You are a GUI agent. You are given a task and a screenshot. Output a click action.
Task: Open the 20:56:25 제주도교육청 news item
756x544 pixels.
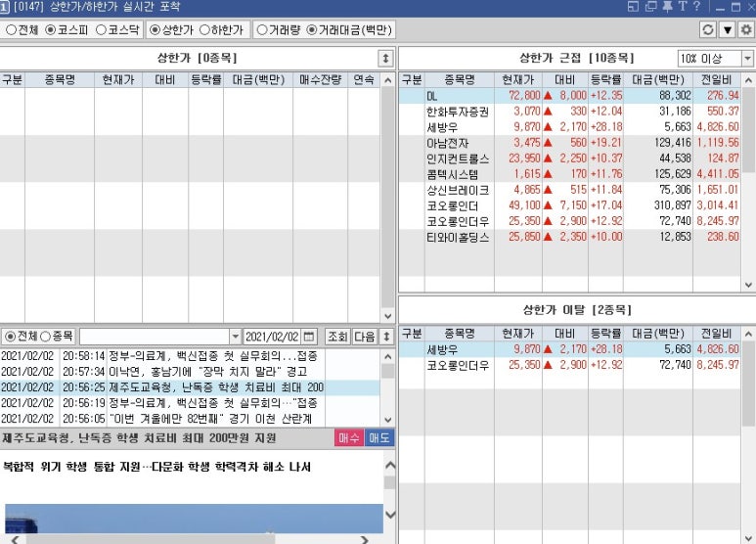[x=190, y=387]
